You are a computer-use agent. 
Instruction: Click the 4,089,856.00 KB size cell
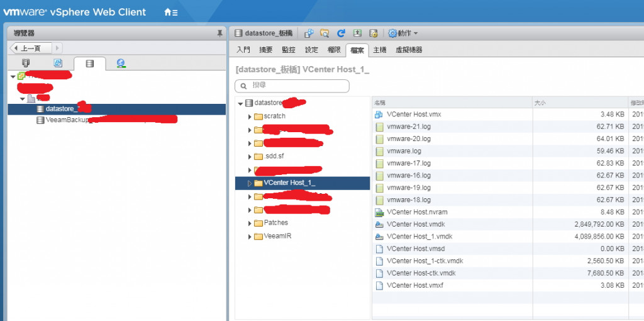coord(599,236)
